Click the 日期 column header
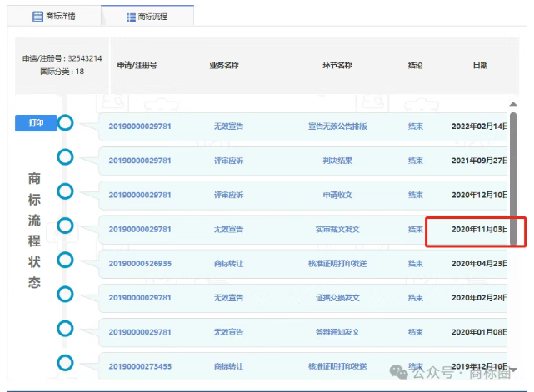The image size is (534, 392). point(480,65)
